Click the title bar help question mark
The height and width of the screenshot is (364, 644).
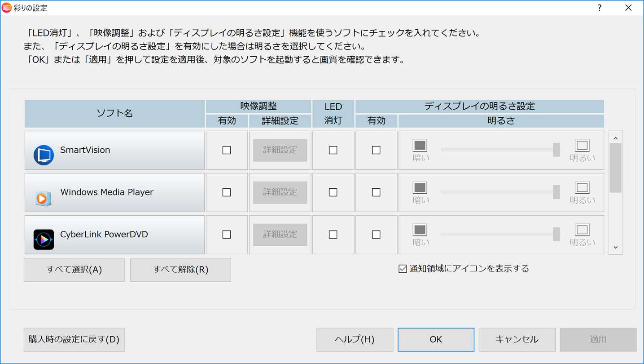pos(600,8)
